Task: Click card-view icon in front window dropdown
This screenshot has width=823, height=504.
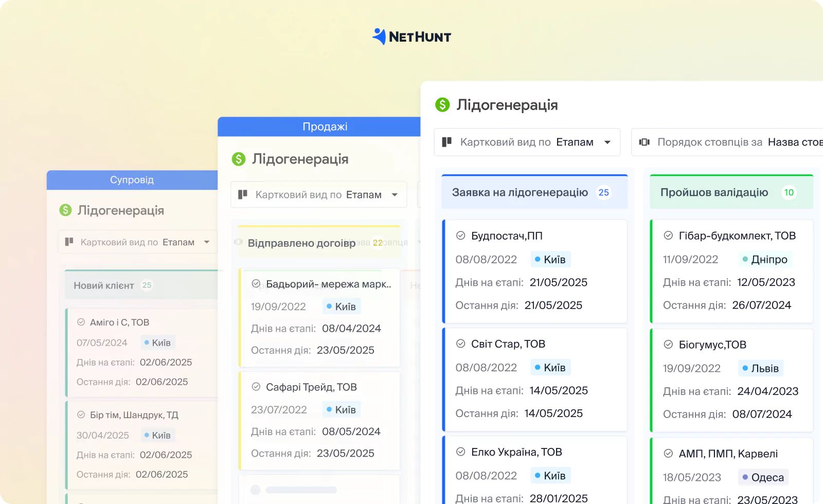Action: [x=447, y=141]
